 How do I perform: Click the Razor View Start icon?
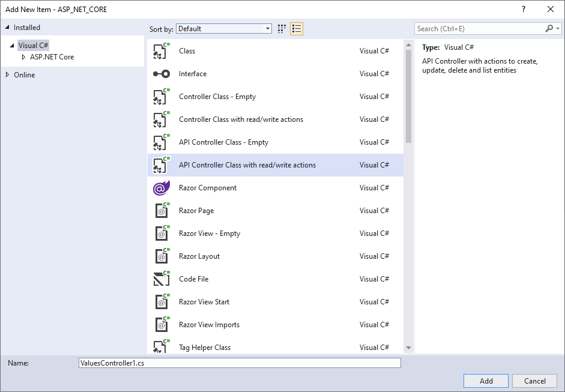[x=162, y=302]
